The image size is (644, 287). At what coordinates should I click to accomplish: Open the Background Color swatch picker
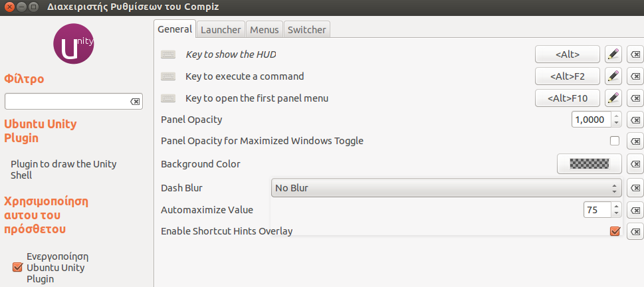point(589,163)
